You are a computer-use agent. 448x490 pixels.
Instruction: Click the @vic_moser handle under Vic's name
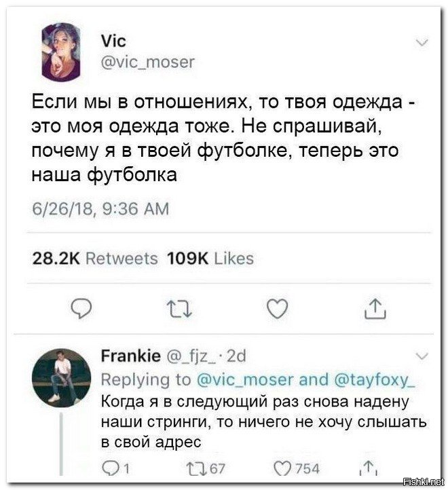coord(147,62)
